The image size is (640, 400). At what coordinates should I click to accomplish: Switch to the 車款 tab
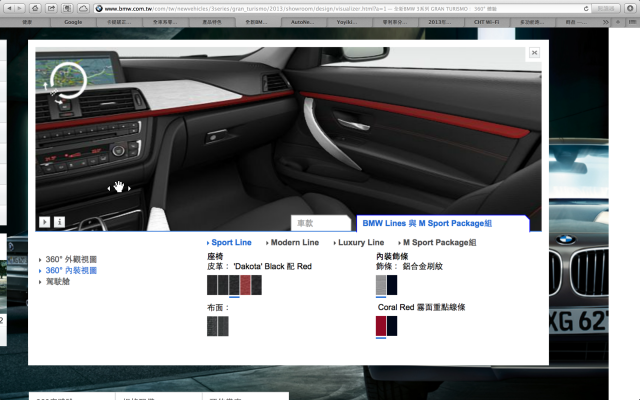click(x=320, y=223)
